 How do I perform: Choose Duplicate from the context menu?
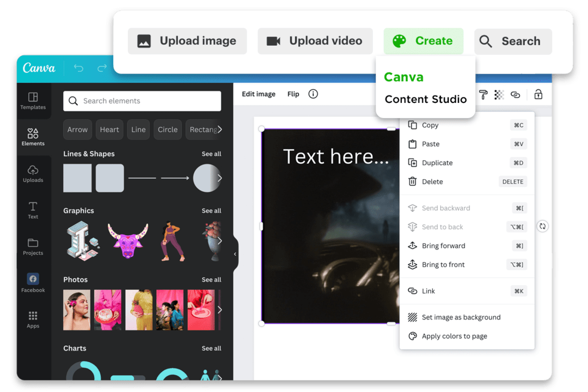[467, 163]
